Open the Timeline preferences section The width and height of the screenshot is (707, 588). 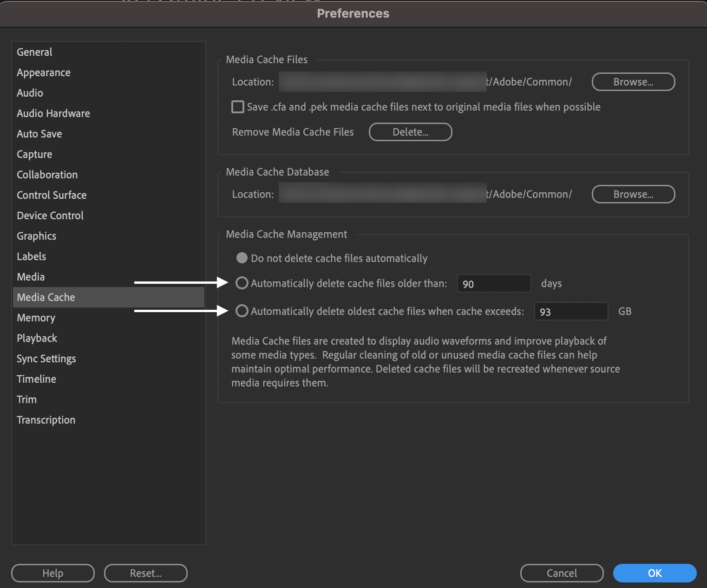(36, 379)
